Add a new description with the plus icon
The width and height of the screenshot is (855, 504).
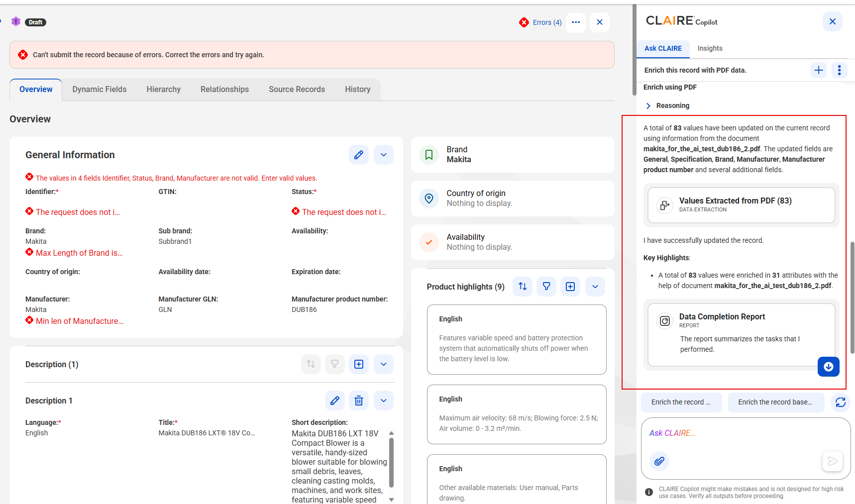[x=359, y=364]
